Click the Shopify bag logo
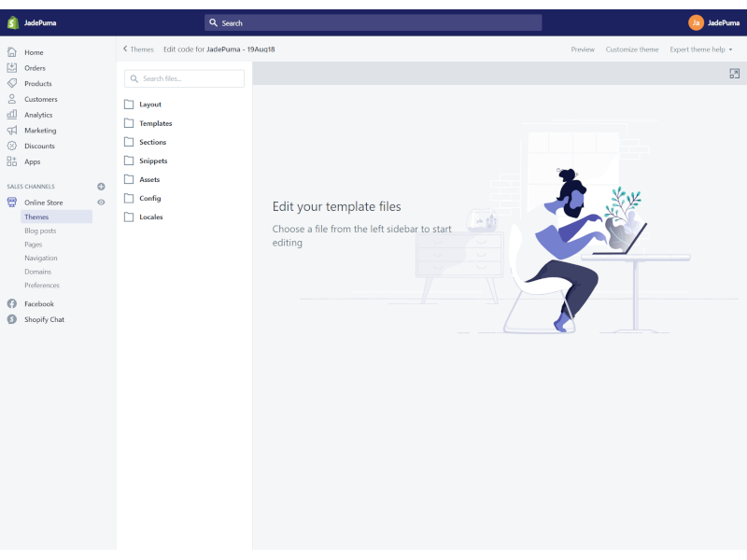 [x=13, y=22]
